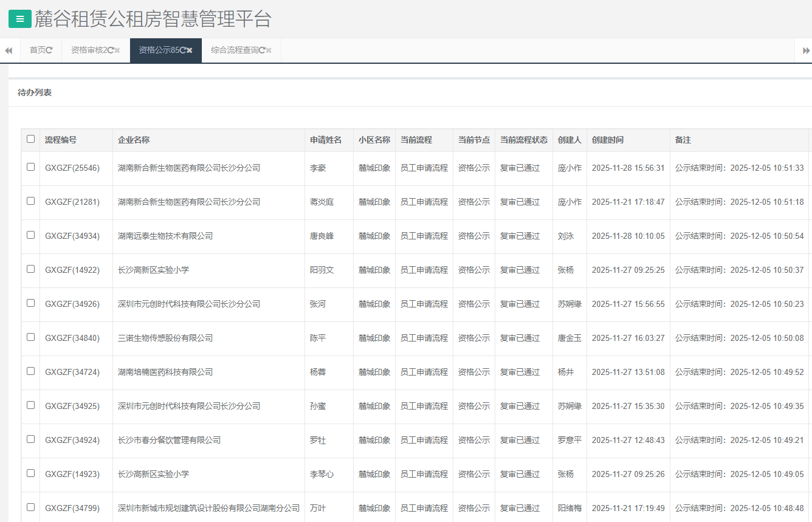Go to the 资格审核2 tab
This screenshot has width=812, height=522.
(x=88, y=50)
